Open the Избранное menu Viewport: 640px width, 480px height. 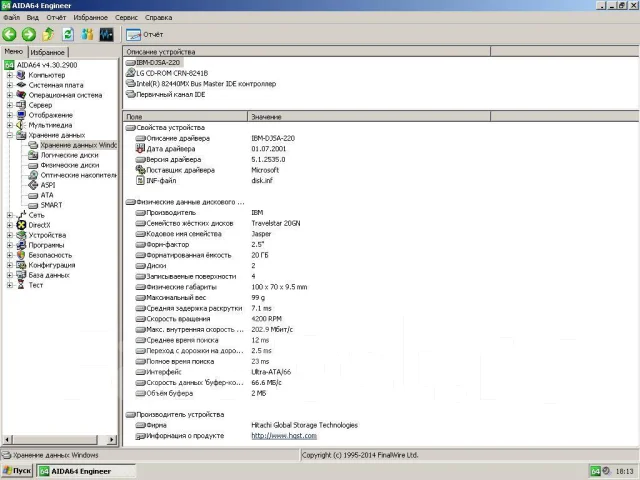click(x=91, y=18)
